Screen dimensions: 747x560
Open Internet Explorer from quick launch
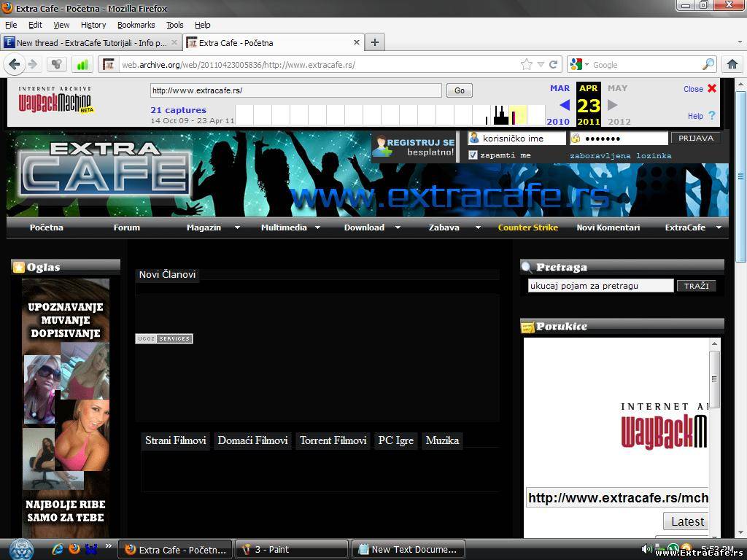(58, 549)
